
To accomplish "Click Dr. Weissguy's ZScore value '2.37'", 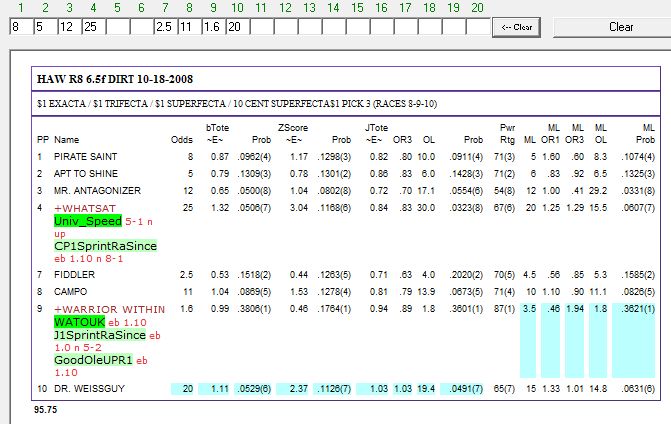I will tap(298, 389).
